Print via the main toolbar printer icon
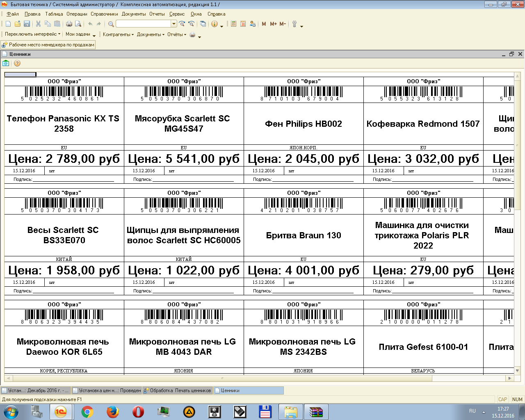Screen dimensions: 525x420 pyautogui.click(x=69, y=24)
